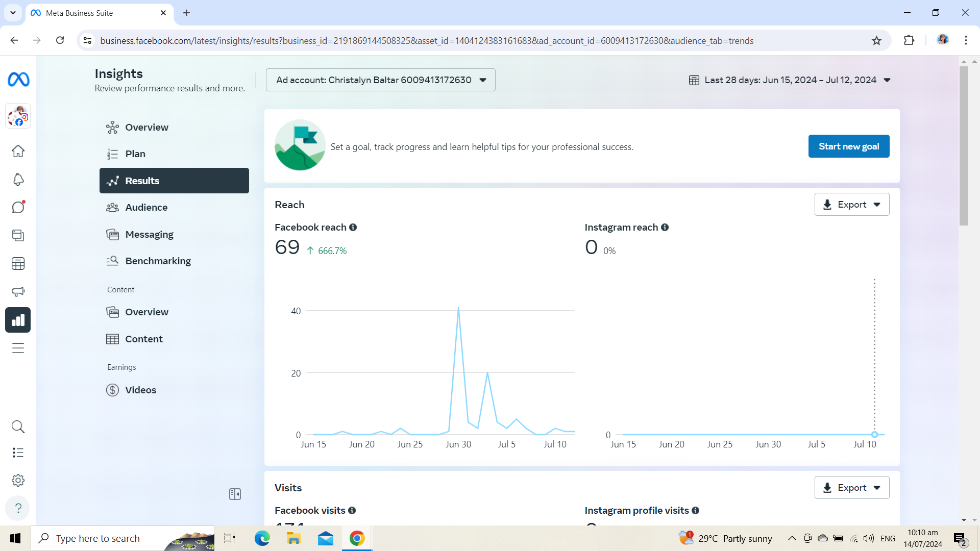Open All tools hamburger menu
Image resolution: width=980 pixels, height=551 pixels.
(x=18, y=348)
